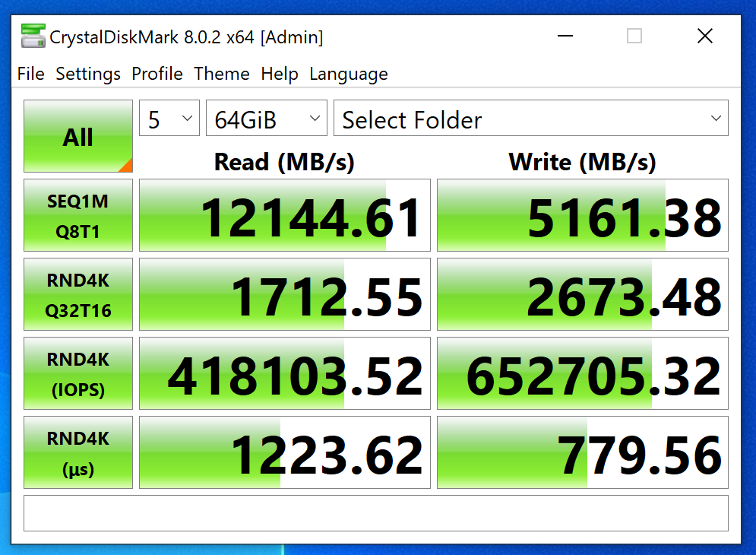The image size is (756, 555).
Task: Click the IOPS write value 652705.32
Action: tap(583, 373)
